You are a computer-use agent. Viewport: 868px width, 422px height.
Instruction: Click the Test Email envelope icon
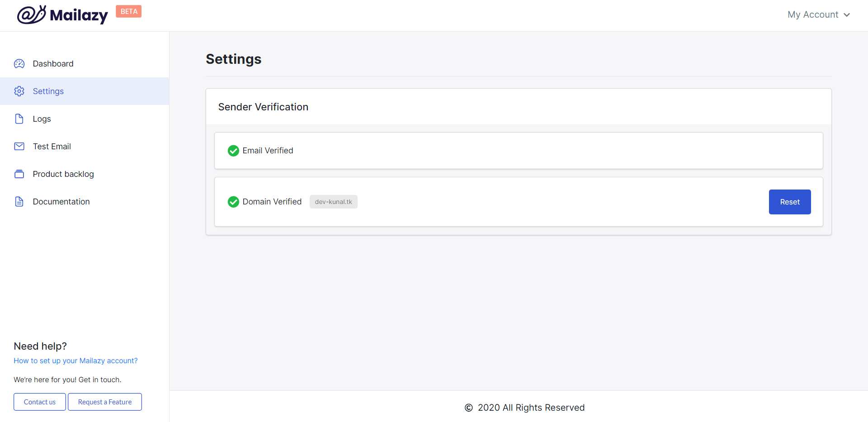(19, 147)
